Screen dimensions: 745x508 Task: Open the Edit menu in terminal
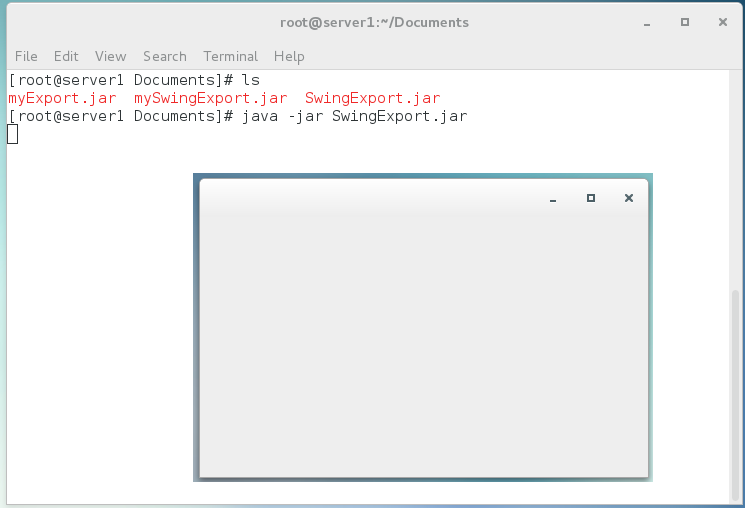66,56
